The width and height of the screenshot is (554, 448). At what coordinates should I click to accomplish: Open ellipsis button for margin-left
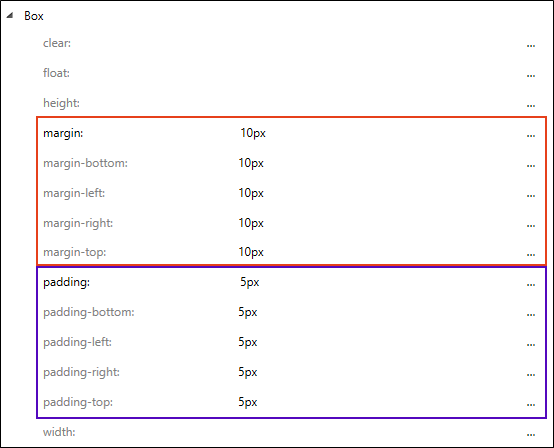coord(531,196)
